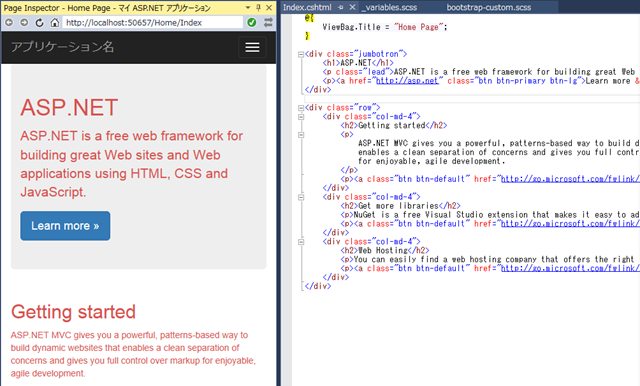Go back in Page Inspector browser
The image size is (640, 386).
tap(9, 22)
